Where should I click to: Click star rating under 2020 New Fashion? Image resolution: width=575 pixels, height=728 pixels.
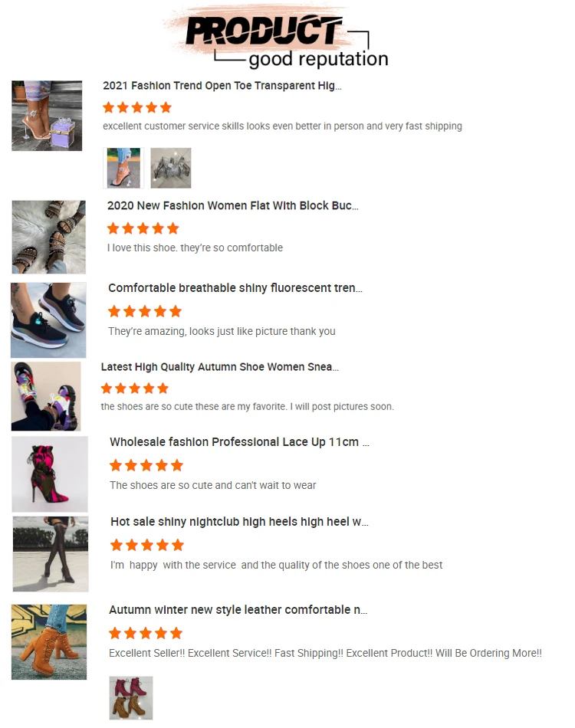(x=143, y=228)
